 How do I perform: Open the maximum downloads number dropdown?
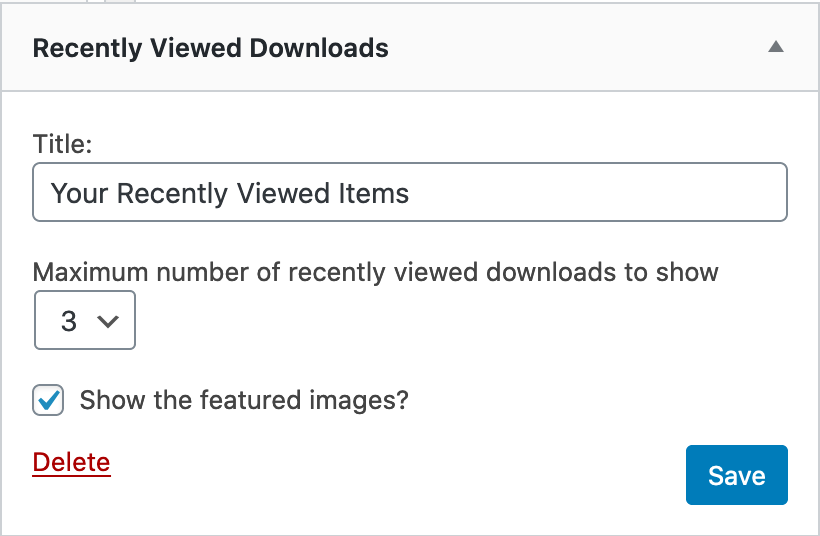85,321
